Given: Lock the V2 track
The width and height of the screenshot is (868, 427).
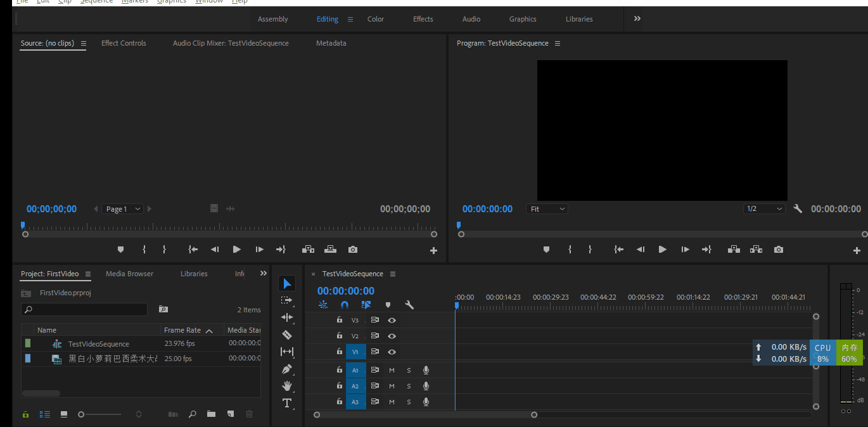Looking at the screenshot, I should pyautogui.click(x=339, y=336).
